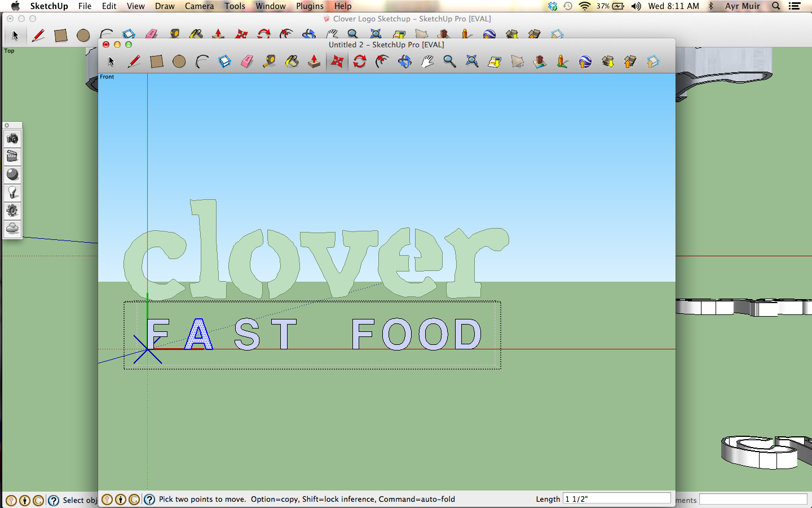Click the Add New Building icon in Untitled 2 toolbar
812x508 pixels.
540,62
